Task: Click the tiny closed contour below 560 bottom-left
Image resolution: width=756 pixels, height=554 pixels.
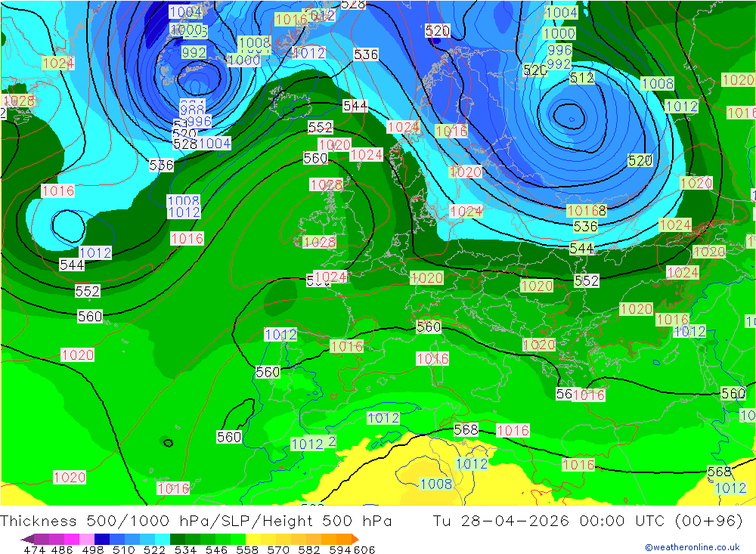Action: tap(168, 443)
